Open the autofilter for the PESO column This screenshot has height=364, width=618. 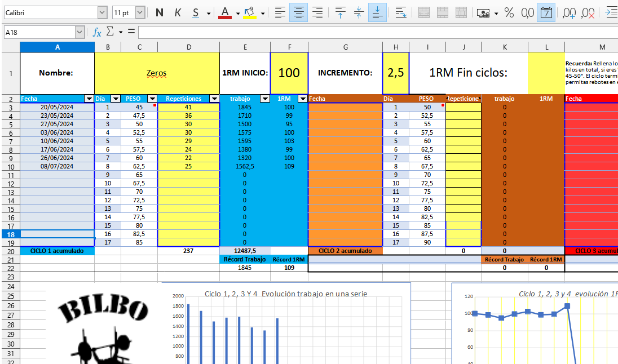(152, 99)
